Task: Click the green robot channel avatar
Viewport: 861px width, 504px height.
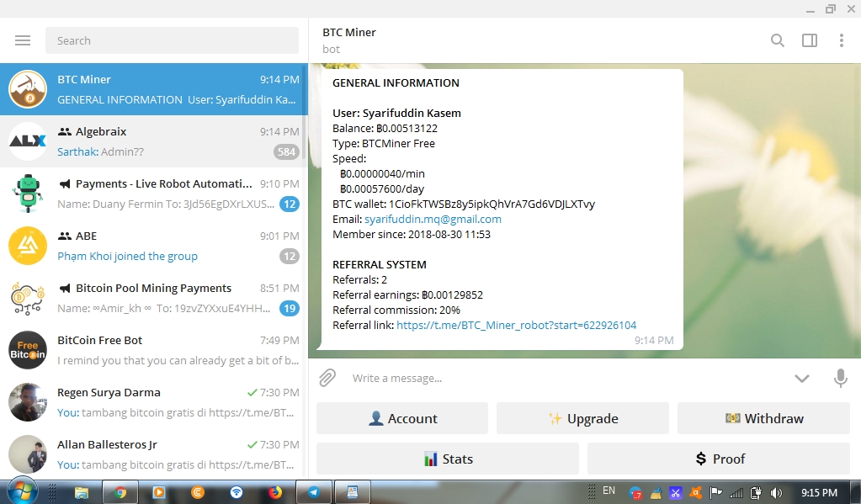Action: [28, 194]
